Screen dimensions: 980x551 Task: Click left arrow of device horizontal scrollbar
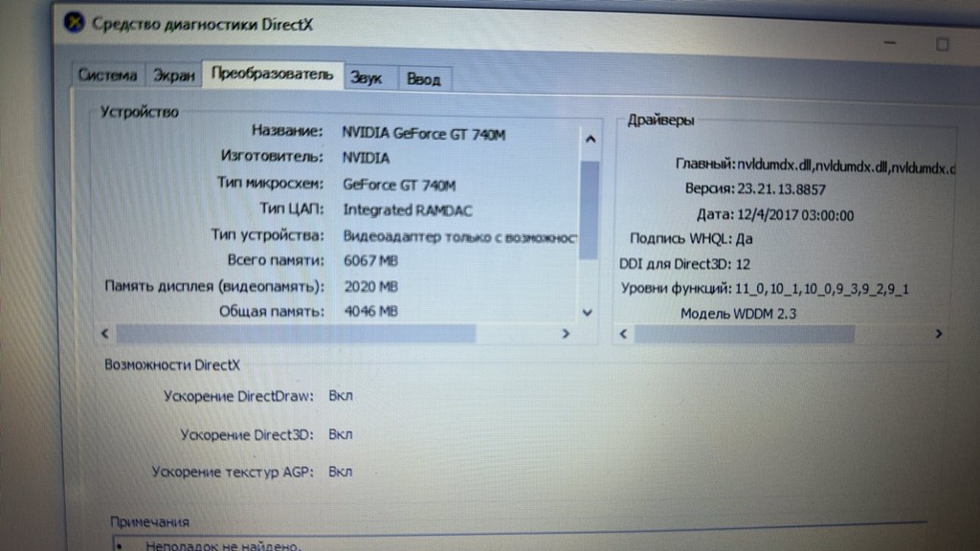[105, 334]
